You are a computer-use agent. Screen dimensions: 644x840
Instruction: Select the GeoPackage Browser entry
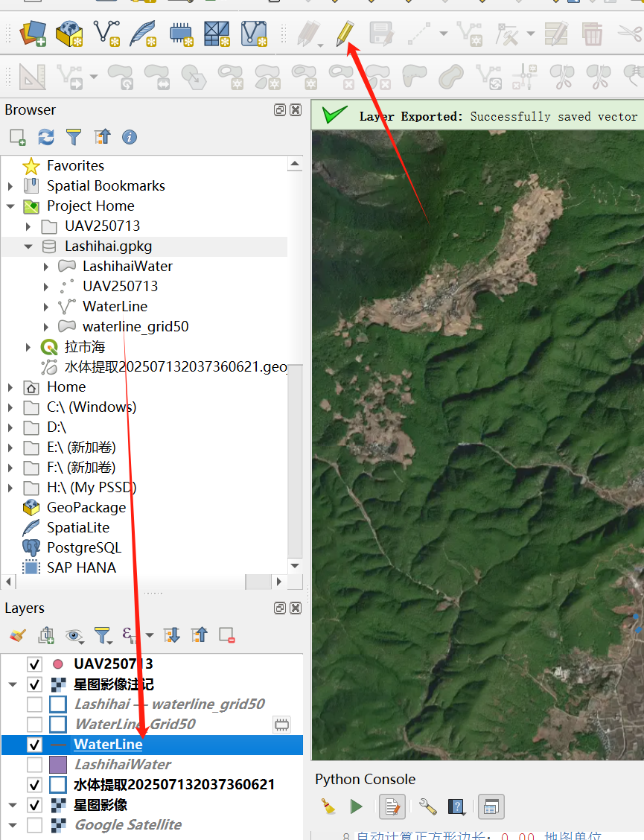(x=86, y=507)
